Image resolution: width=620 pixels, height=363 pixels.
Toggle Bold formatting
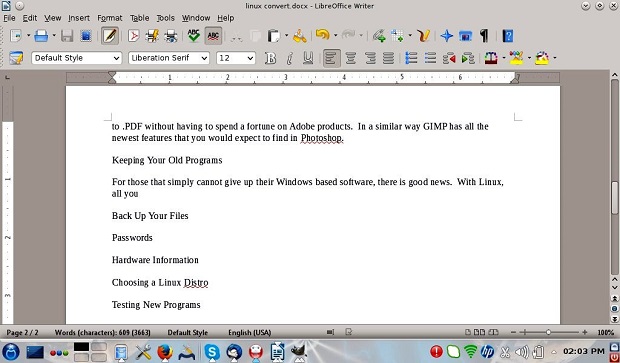[270, 58]
